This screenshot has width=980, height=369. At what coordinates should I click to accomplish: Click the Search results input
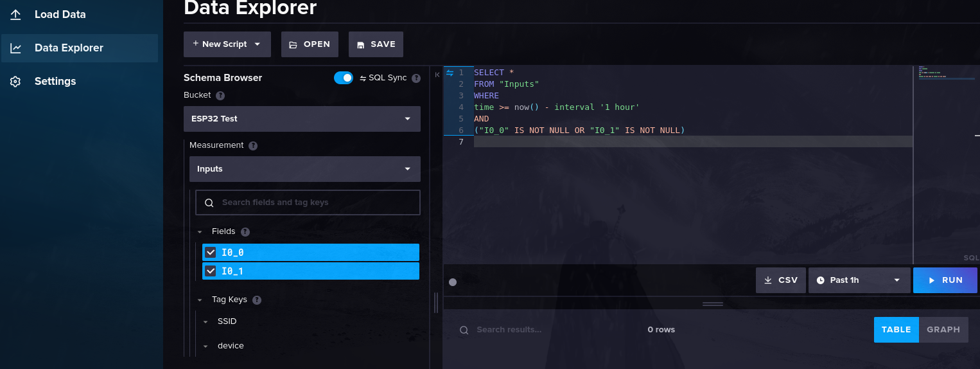tap(546, 330)
